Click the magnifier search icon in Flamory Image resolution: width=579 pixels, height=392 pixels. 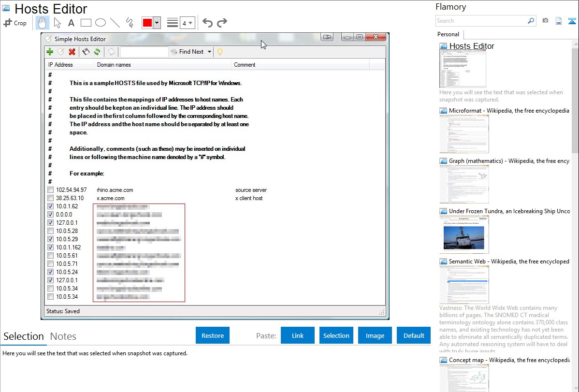(531, 21)
